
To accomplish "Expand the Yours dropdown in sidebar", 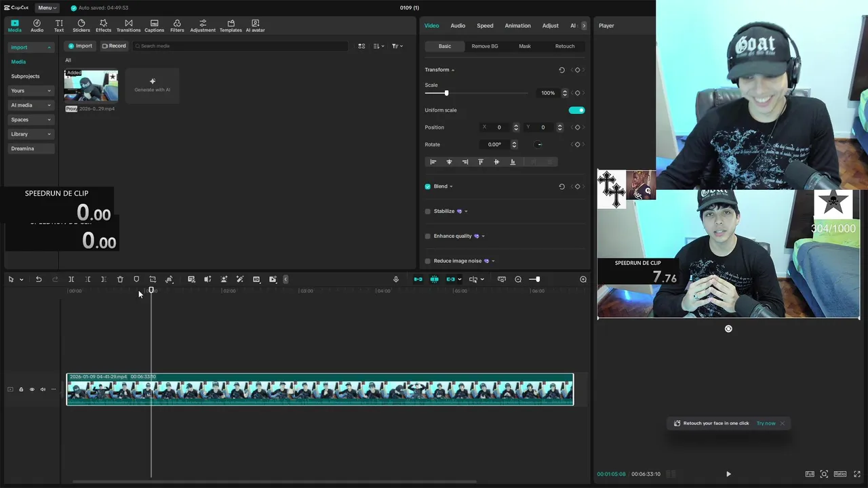I will pos(49,91).
